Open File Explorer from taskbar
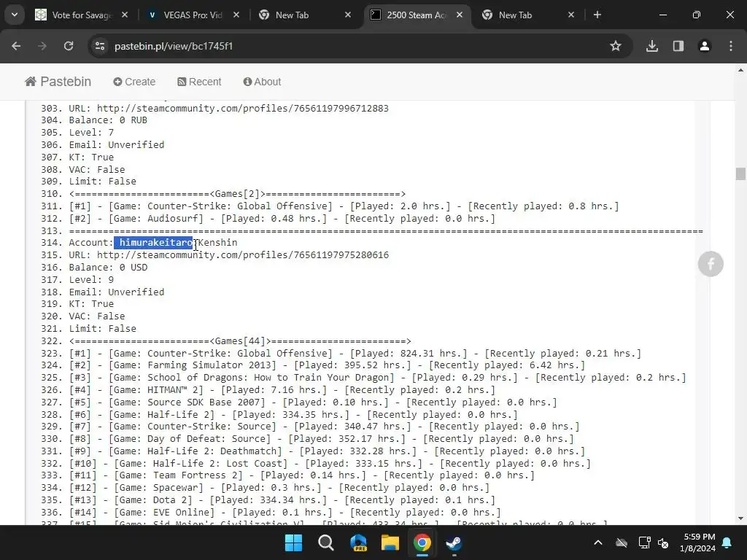The width and height of the screenshot is (747, 560). click(x=390, y=542)
